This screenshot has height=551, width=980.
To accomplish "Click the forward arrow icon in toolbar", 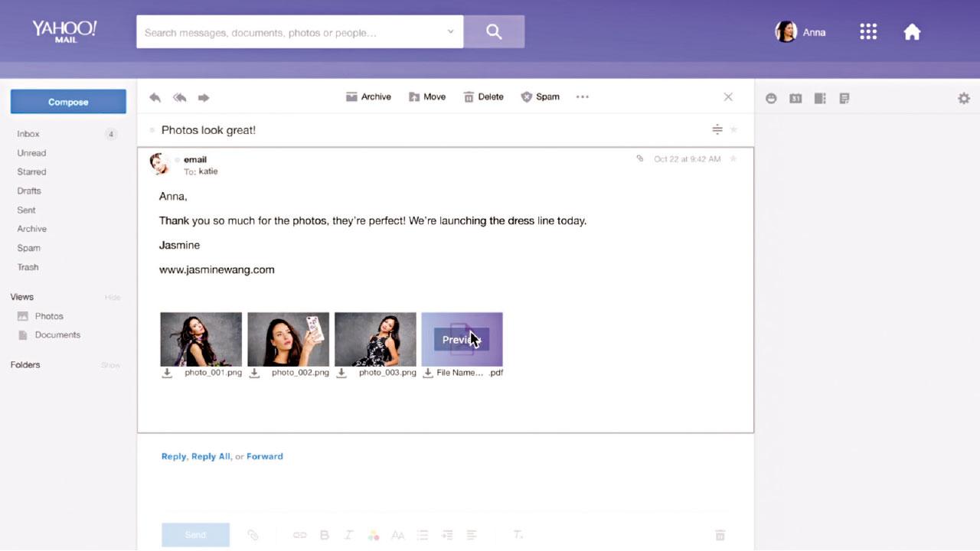I will 204,97.
